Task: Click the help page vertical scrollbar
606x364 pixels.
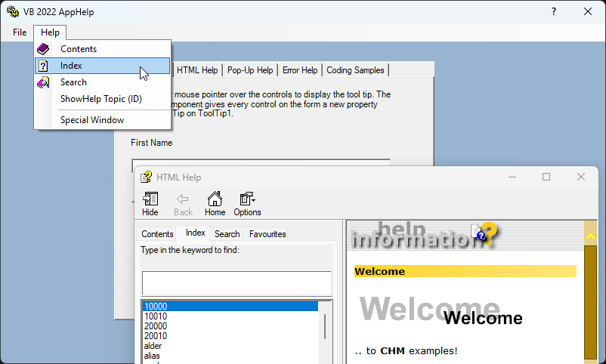Action: coord(591,292)
